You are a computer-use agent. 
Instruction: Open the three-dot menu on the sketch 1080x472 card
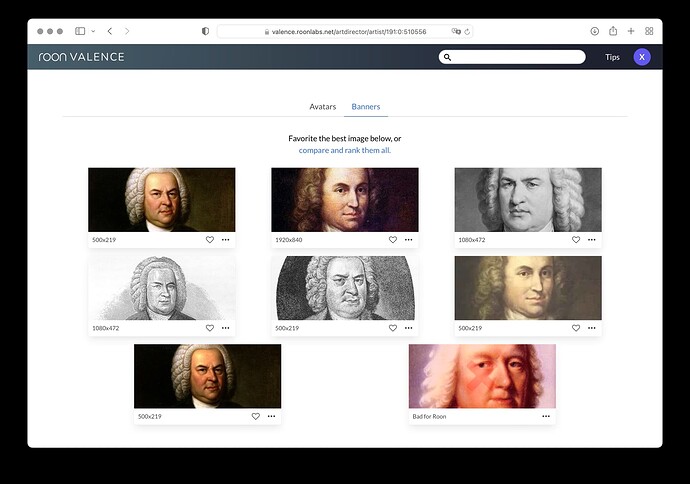[x=226, y=328]
